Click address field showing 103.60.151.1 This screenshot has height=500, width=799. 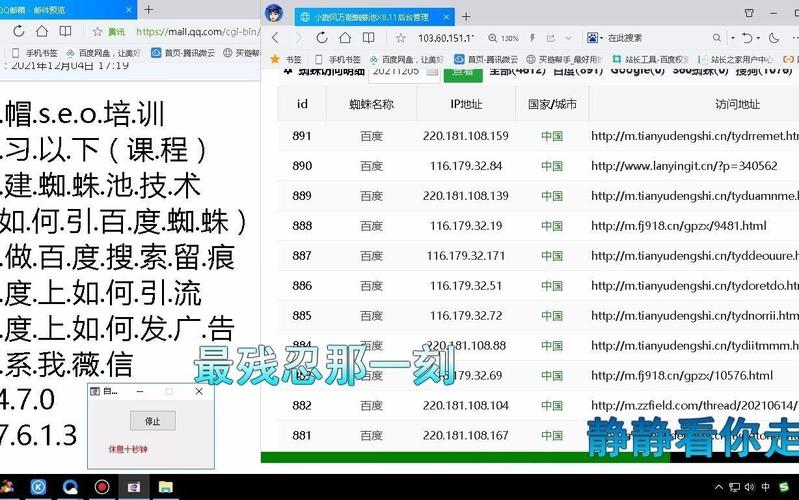[446, 38]
